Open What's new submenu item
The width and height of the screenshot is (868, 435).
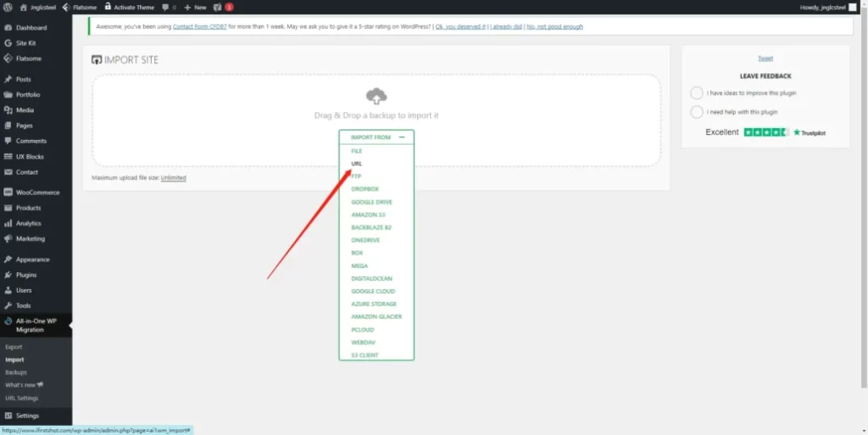24,385
